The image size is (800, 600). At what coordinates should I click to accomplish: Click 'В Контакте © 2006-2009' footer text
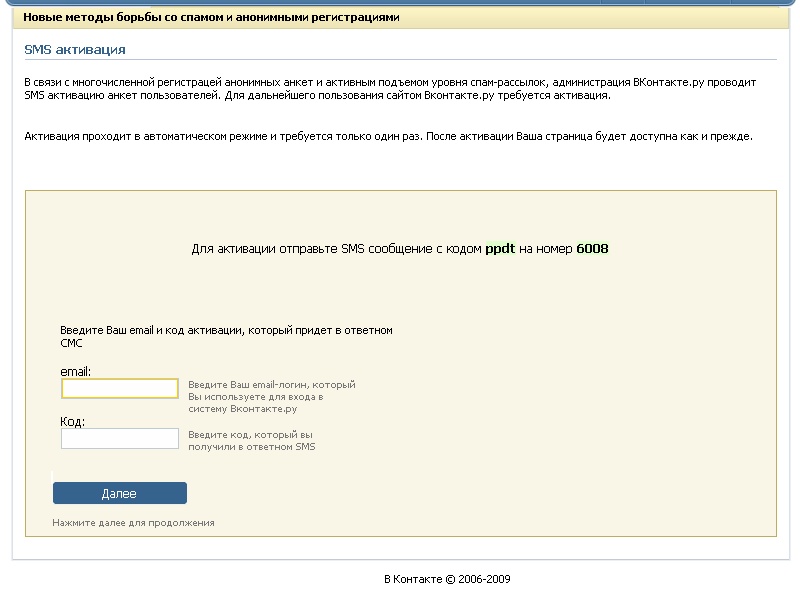click(447, 579)
